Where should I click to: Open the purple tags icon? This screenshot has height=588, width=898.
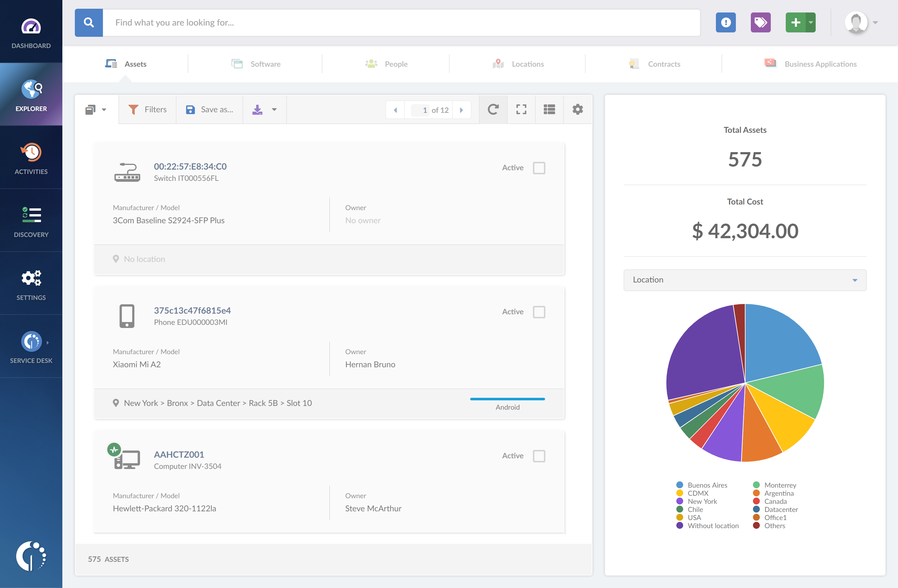coord(760,23)
